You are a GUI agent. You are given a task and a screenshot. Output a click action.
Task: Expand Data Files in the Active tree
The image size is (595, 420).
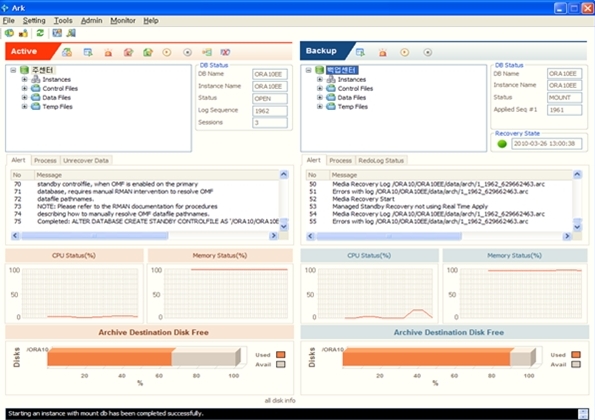click(24, 98)
